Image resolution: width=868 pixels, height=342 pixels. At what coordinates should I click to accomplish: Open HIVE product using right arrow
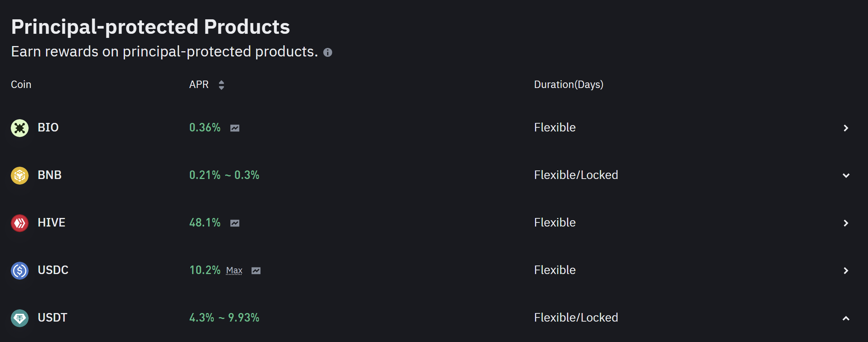pos(846,223)
